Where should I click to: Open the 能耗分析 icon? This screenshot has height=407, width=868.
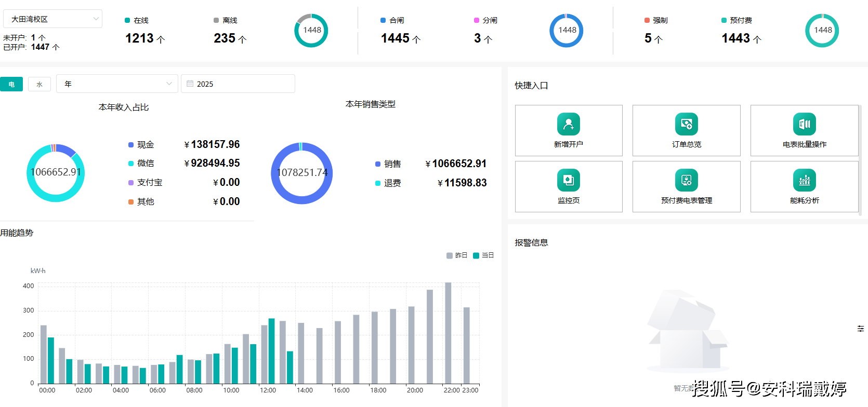click(805, 180)
